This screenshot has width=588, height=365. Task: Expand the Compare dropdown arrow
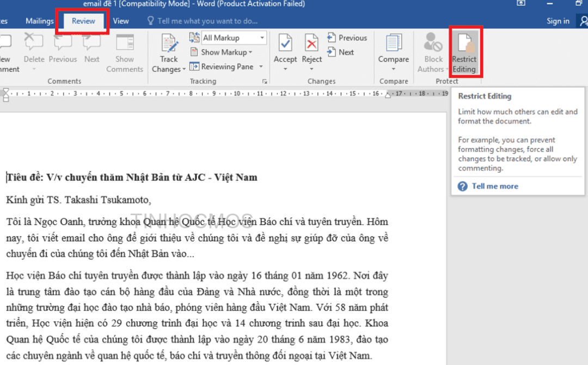[x=394, y=69]
